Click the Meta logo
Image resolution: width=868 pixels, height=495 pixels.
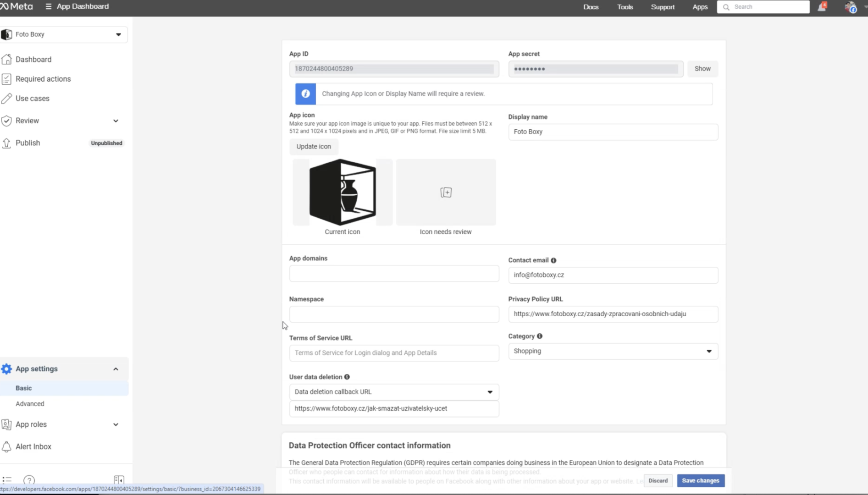[x=17, y=6]
